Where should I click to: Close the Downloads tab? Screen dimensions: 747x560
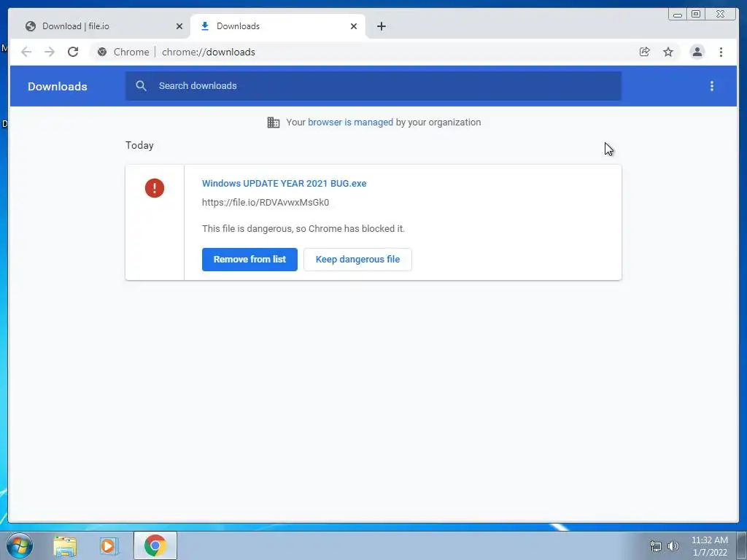click(x=354, y=26)
